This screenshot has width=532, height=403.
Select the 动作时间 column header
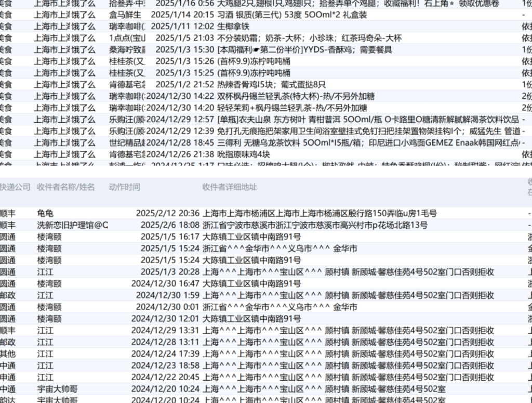pyautogui.click(x=125, y=187)
